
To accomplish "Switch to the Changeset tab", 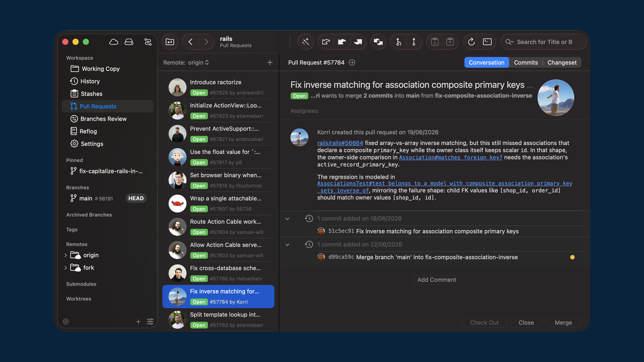I will (562, 63).
